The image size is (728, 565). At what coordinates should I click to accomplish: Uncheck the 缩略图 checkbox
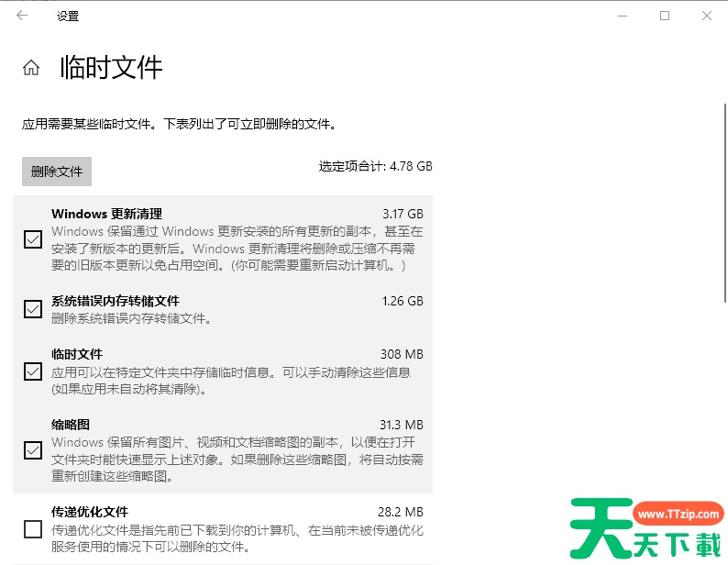[33, 450]
